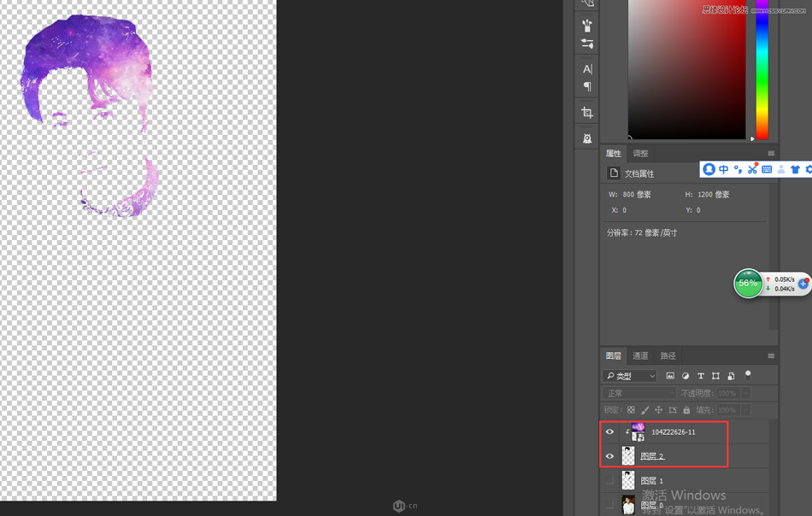Click the lock all padlock icon
Viewport: 812px width, 516px height.
tap(686, 410)
